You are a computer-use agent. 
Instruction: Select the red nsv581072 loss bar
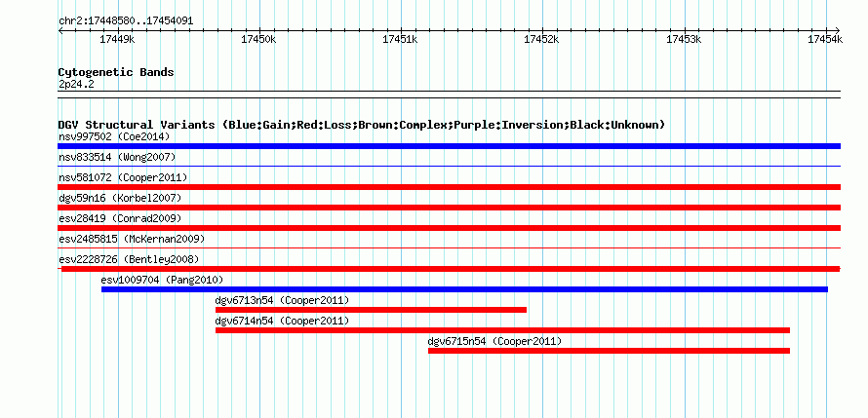[x=449, y=187]
